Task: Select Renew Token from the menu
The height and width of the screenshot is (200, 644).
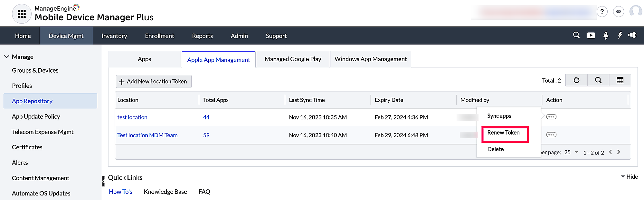Action: click(x=503, y=133)
